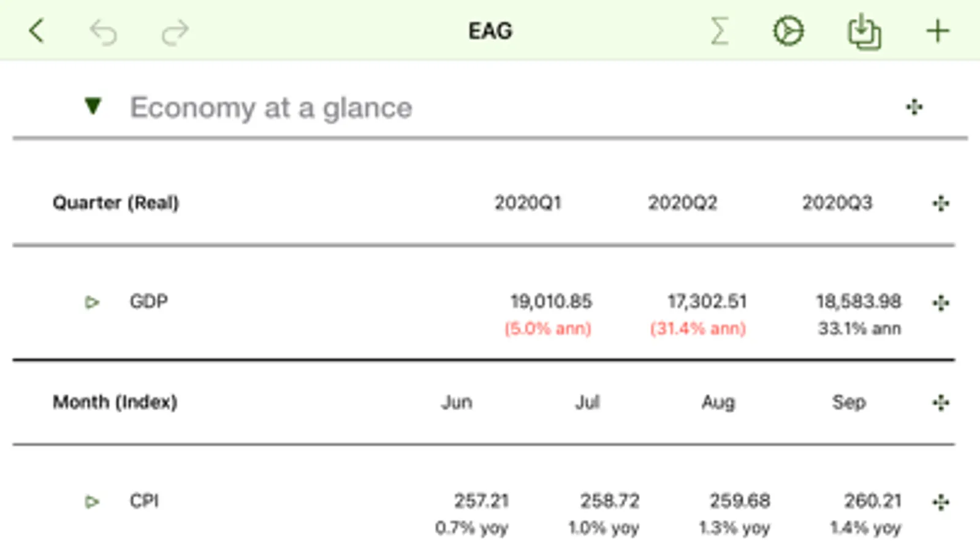Tap the import download icon
This screenshot has width=980, height=552.
[864, 31]
